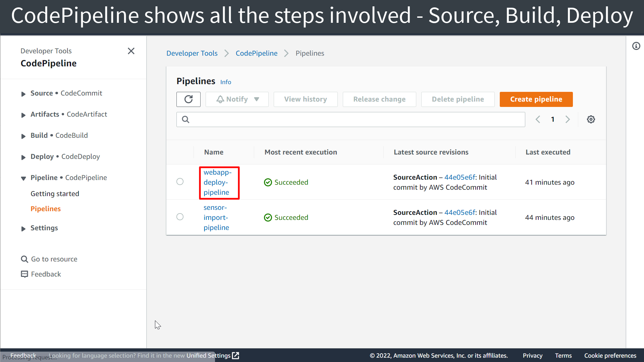
Task: Select the webapp-deploy-pipeline radio button
Action: coord(180,181)
